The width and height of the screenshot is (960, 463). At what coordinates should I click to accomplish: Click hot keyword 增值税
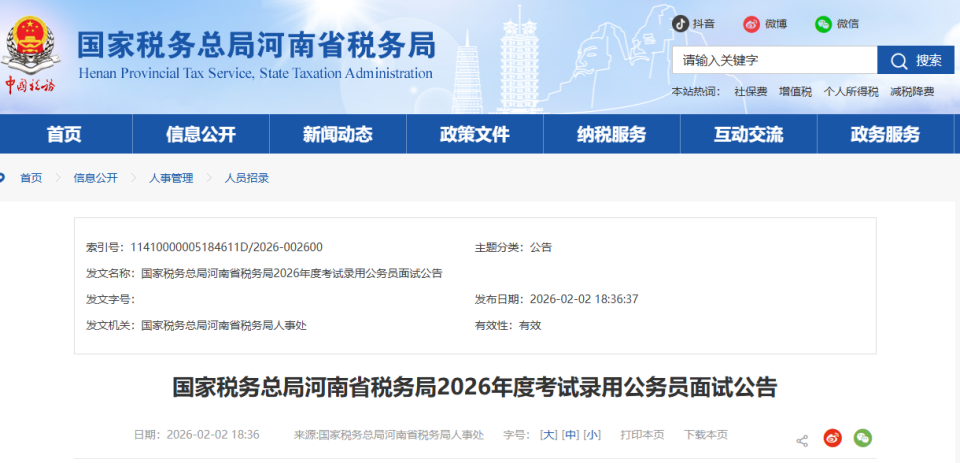(x=795, y=92)
